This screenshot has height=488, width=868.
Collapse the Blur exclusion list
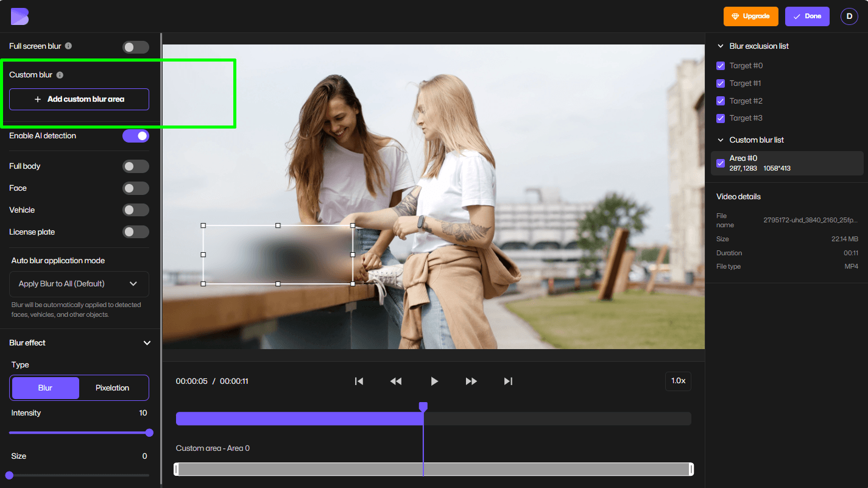[x=721, y=46]
